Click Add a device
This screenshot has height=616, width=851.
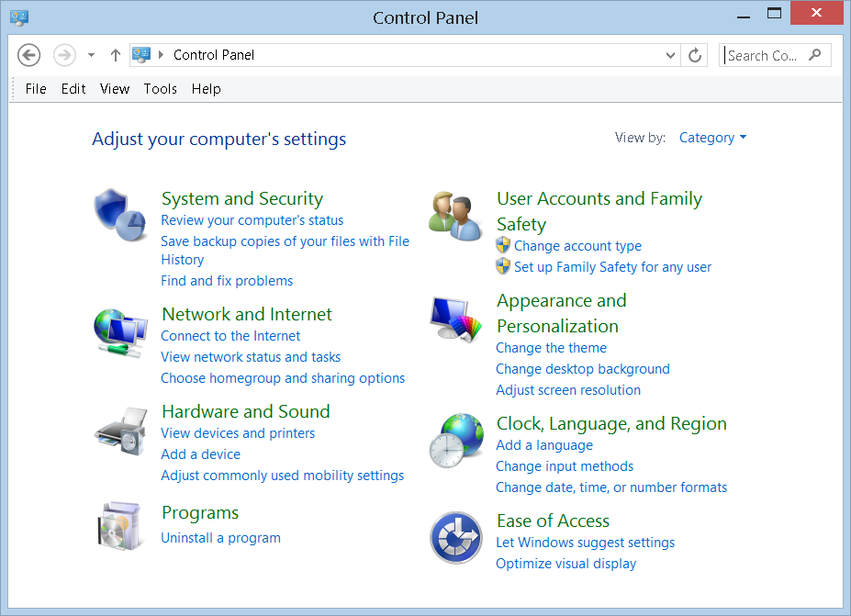click(x=201, y=454)
